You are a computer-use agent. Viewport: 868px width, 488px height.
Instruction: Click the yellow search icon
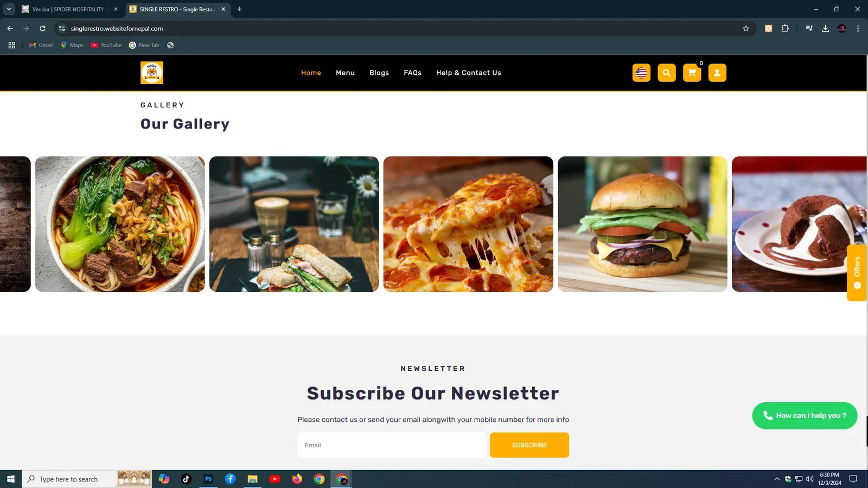pos(667,73)
